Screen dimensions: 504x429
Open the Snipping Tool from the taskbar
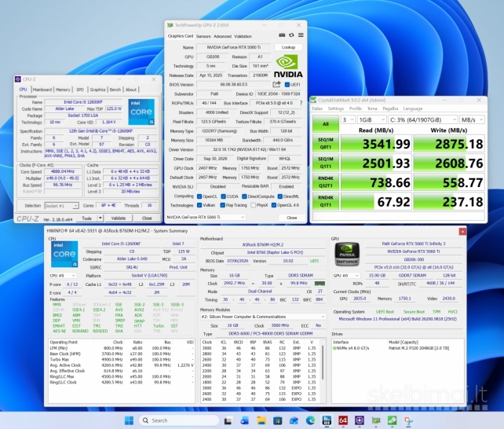pos(408,420)
